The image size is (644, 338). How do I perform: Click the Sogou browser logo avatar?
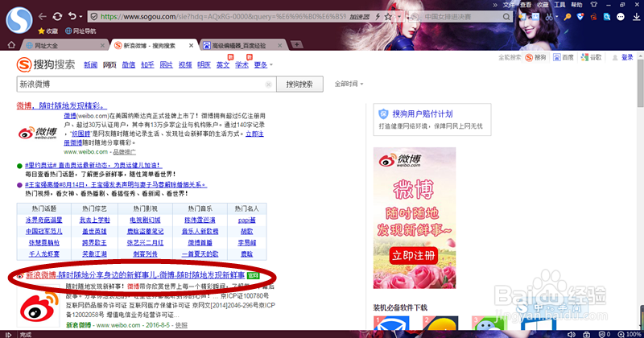pos(19,19)
